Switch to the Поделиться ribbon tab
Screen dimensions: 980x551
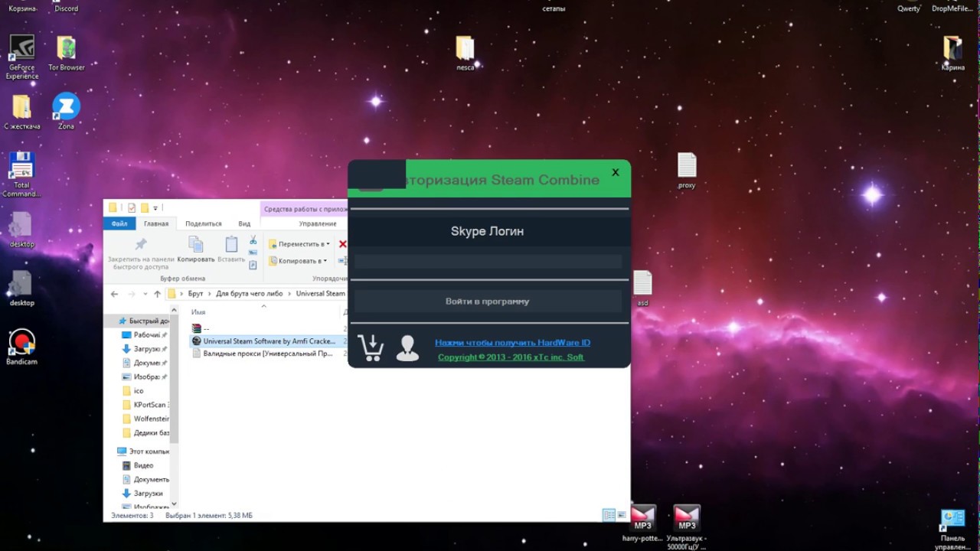click(x=204, y=223)
